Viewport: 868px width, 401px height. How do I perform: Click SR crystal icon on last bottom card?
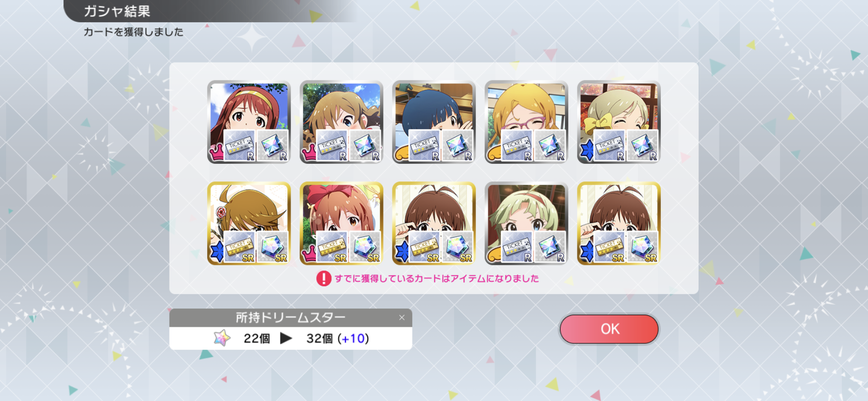coord(642,247)
